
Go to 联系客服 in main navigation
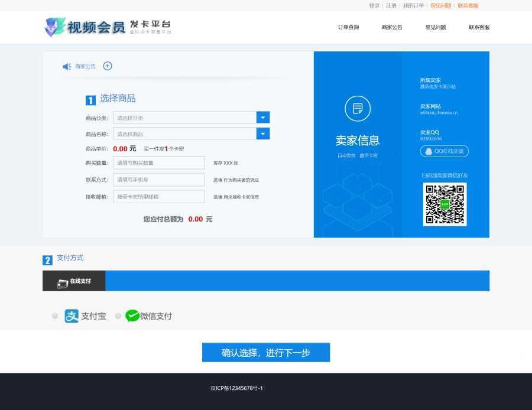click(479, 27)
